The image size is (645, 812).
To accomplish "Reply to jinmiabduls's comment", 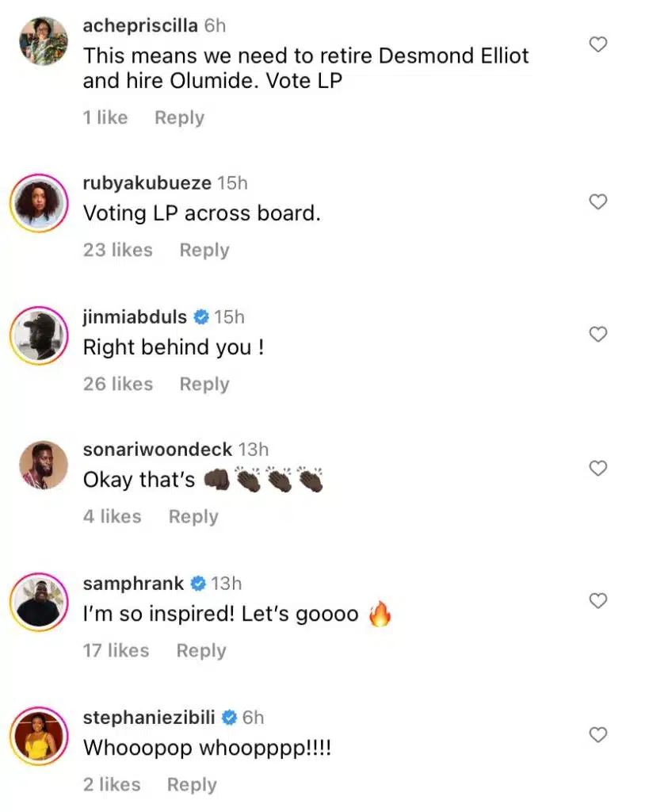I will pos(204,384).
